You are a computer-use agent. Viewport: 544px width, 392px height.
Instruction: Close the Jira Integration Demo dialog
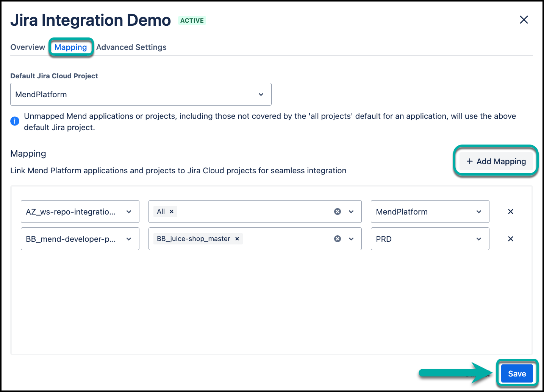(524, 20)
